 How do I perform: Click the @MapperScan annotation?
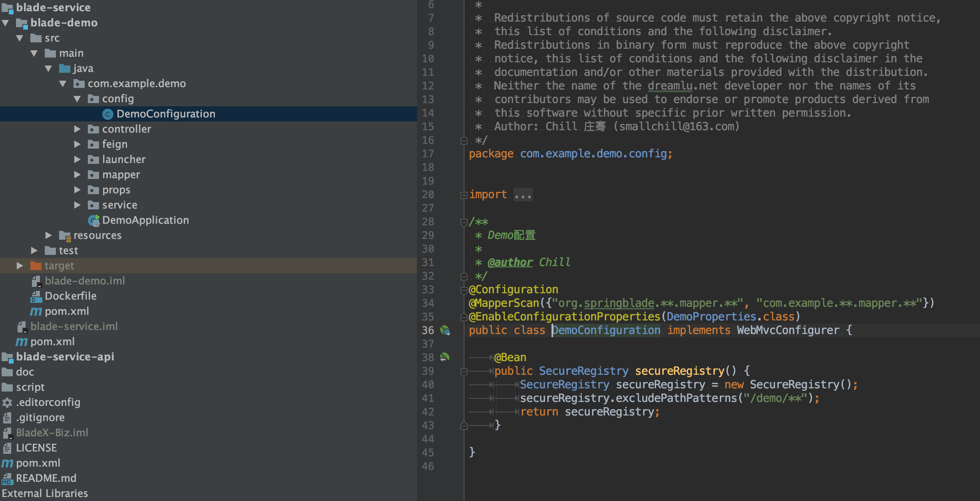point(504,303)
